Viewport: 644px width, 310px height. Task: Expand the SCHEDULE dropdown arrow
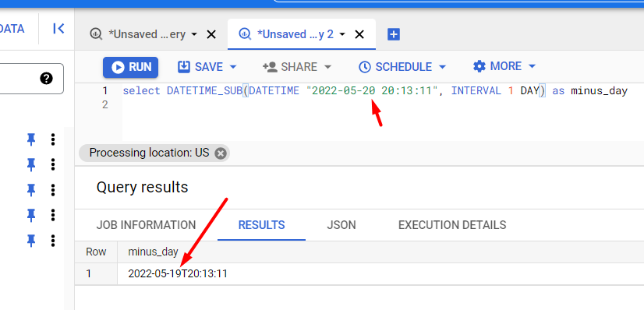click(x=442, y=67)
